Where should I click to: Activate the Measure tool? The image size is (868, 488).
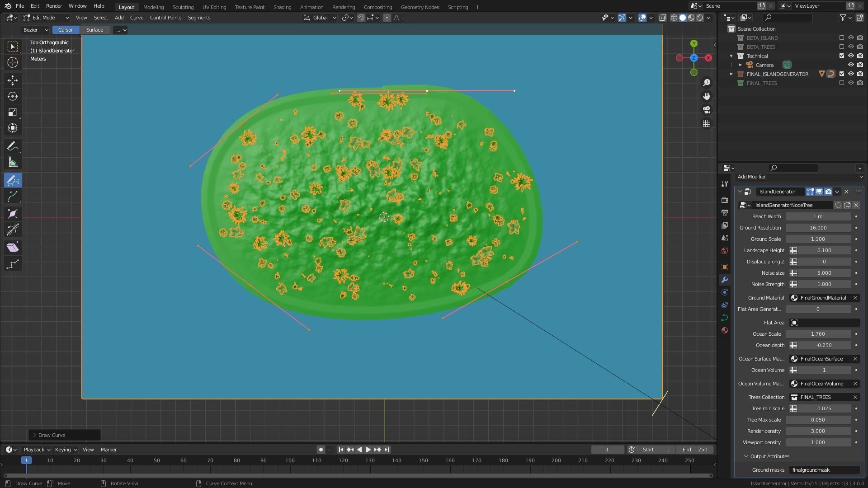(x=12, y=162)
